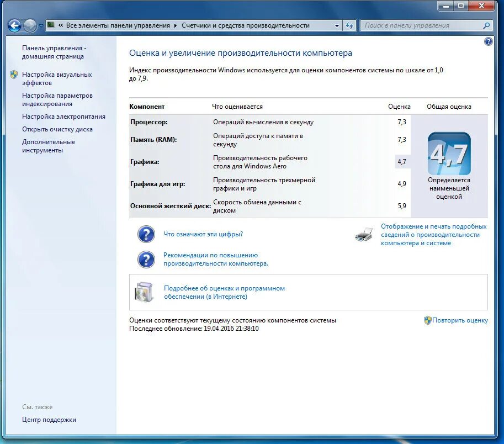The image size is (504, 444).
Task: Click the 'Компонент' column header
Action: click(147, 107)
